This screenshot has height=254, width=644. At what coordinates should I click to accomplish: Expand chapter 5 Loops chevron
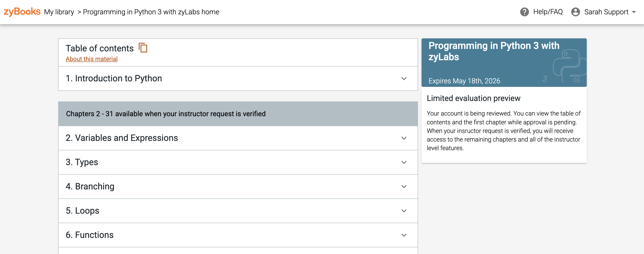[x=404, y=211]
